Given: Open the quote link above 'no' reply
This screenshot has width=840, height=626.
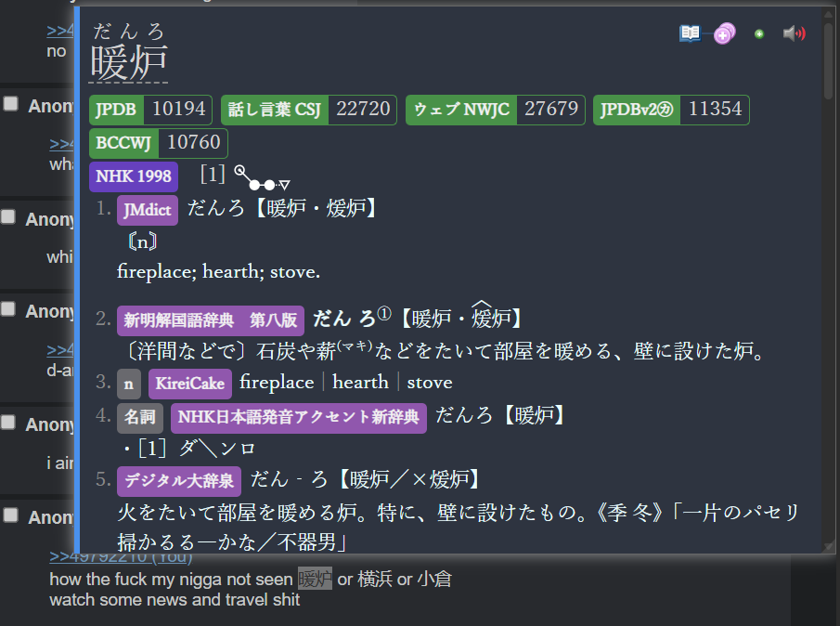Looking at the screenshot, I should pos(60,31).
